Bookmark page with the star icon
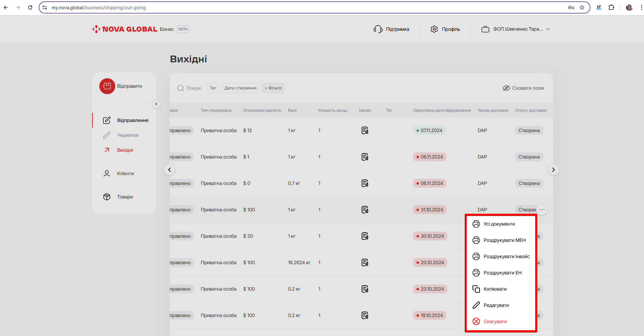This screenshot has width=644, height=336. 582,7
